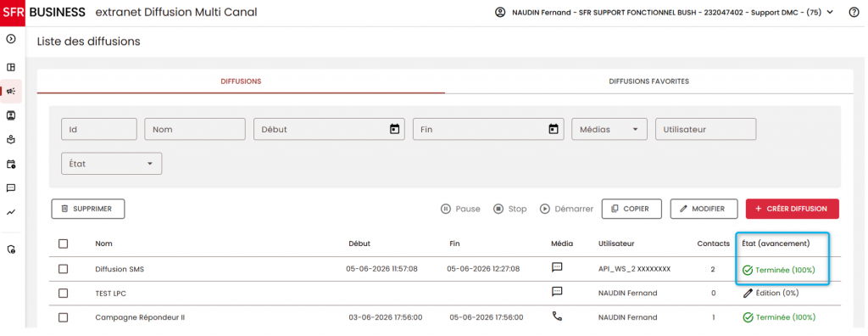Open calendar picker in Début field

(394, 129)
